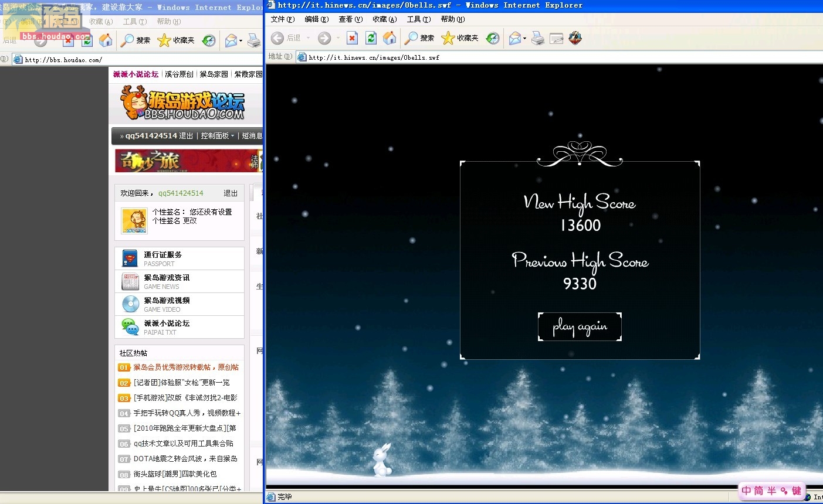Open 工具(T) menu in the bbs.houdao.com window
The height and width of the screenshot is (504, 823).
[135, 22]
